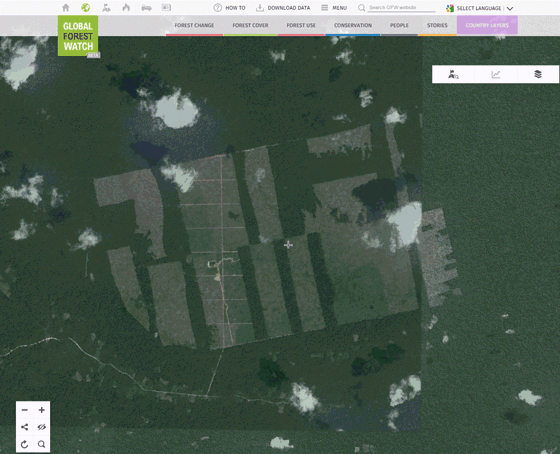Open the How To link
Screen dimensions: 560x454
235,8
